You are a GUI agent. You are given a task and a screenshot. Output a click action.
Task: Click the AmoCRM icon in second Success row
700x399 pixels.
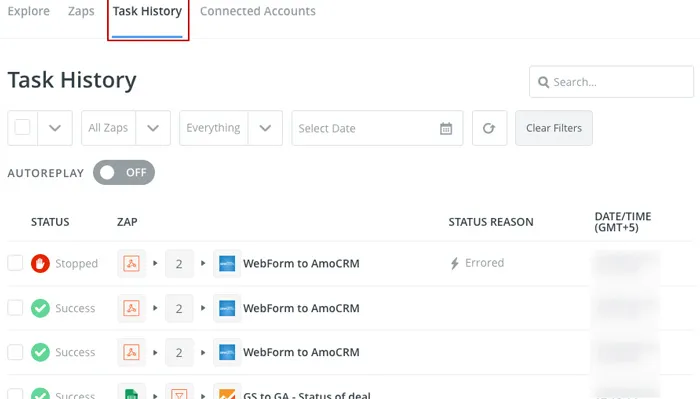227,352
